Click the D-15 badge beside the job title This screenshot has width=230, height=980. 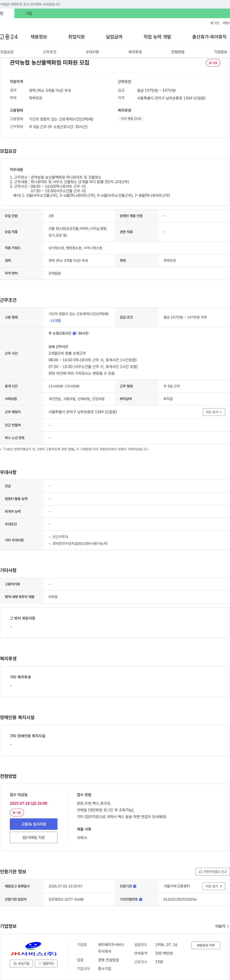(213, 63)
